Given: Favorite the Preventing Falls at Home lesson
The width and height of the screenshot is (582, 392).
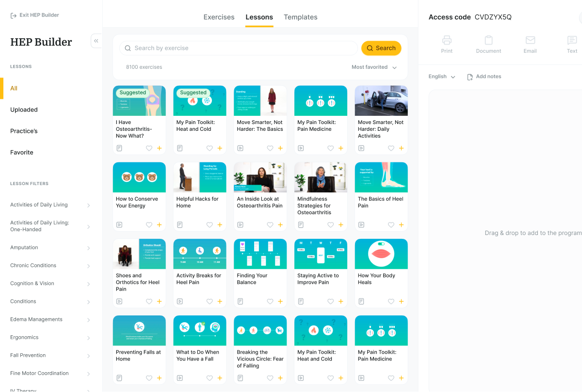Looking at the screenshot, I should (148, 377).
